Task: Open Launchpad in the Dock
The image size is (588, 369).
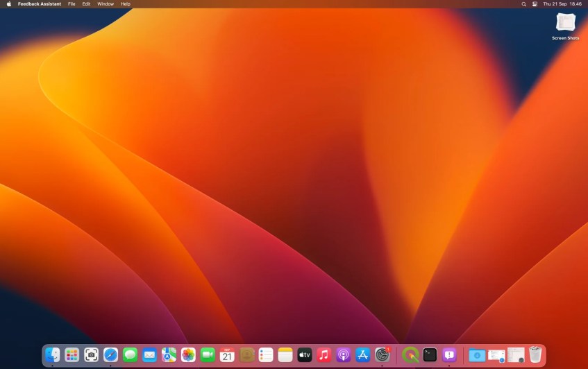Action: coord(72,354)
